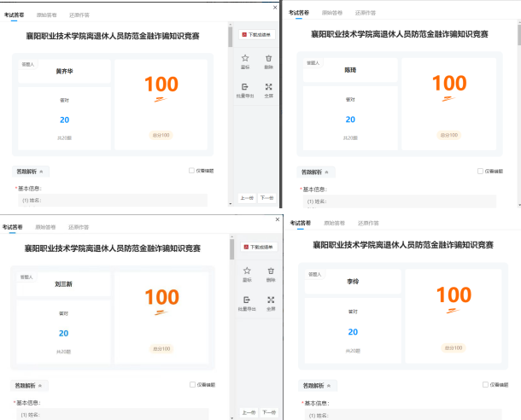Screen dimensions: 521x420
Task: Go to 下一份 in 刘三新's panel
Action: click(268, 412)
